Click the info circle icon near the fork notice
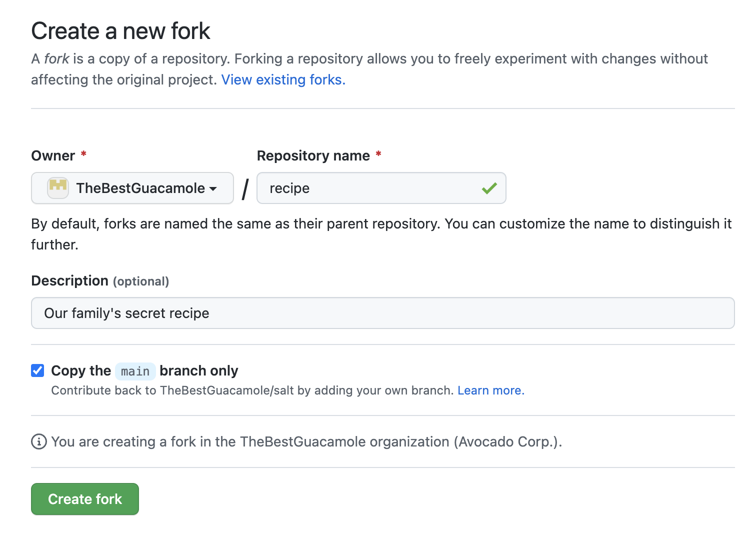This screenshot has height=544, width=756. point(39,441)
